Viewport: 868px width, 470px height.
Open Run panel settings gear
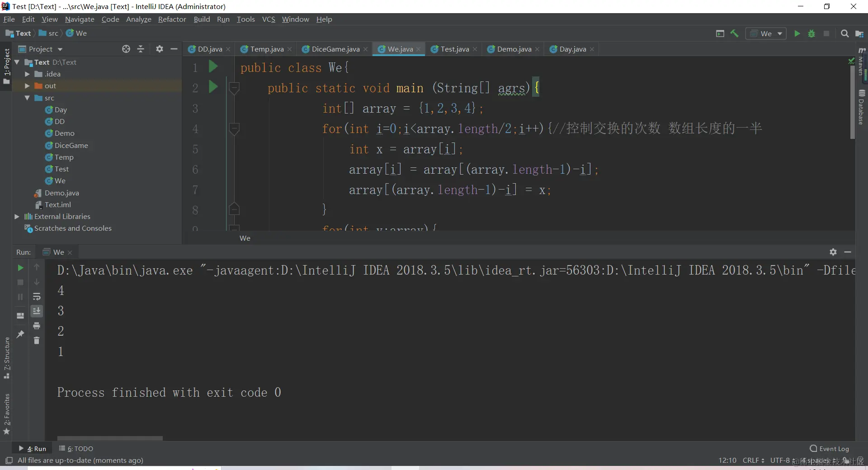(x=833, y=252)
